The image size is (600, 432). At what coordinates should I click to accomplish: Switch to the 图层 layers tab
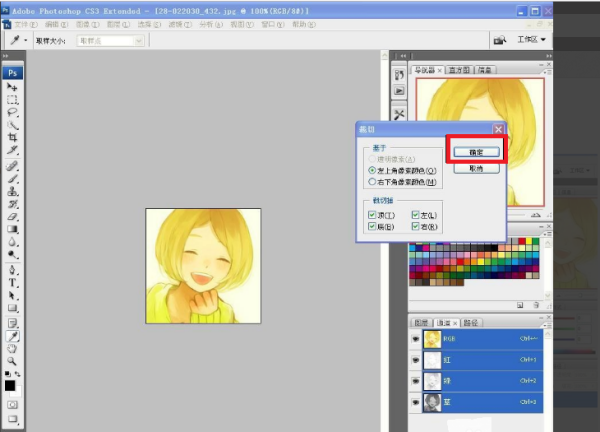pyautogui.click(x=421, y=323)
